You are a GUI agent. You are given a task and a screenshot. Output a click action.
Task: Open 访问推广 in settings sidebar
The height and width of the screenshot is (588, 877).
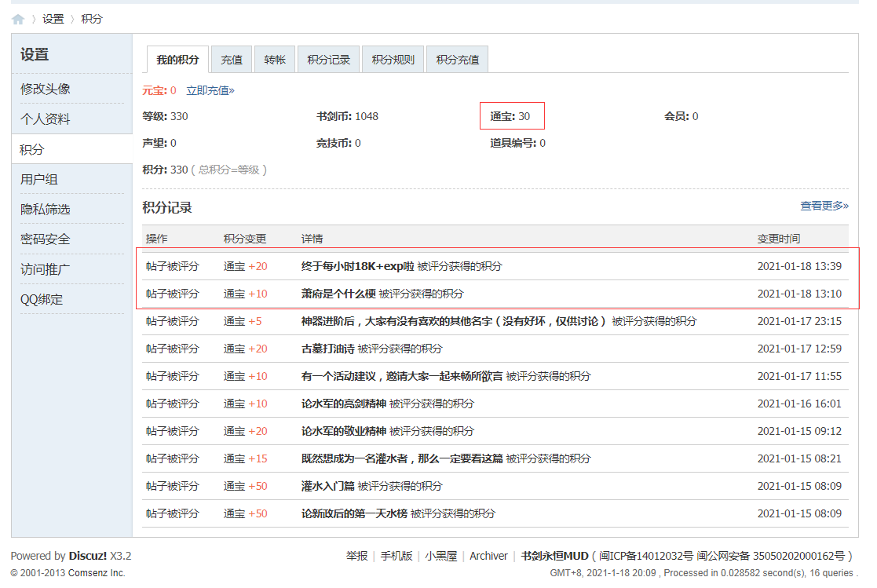(46, 269)
